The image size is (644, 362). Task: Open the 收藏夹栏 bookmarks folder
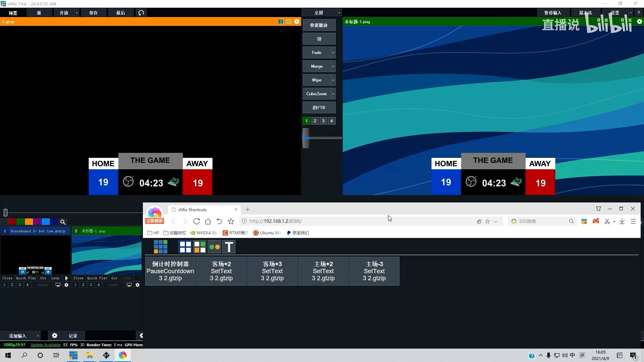pyautogui.click(x=174, y=233)
